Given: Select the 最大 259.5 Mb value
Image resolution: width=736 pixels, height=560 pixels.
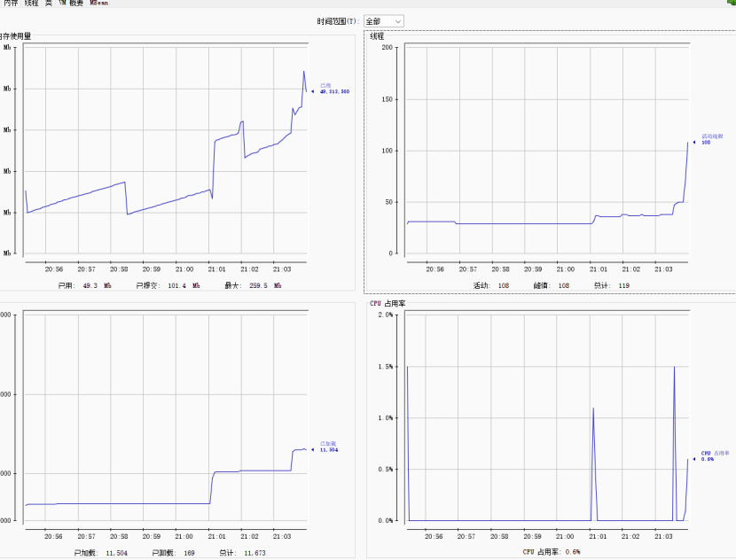Looking at the screenshot, I should point(253,285).
